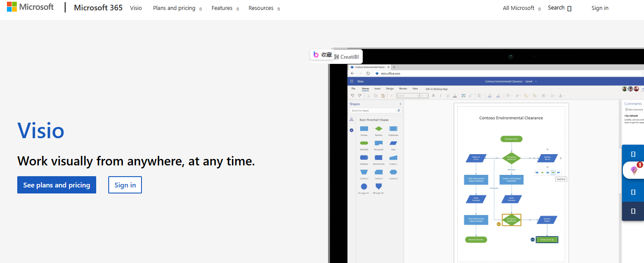Click the red Delete X icon
This screenshot has width=644, height=263.
point(392,96)
